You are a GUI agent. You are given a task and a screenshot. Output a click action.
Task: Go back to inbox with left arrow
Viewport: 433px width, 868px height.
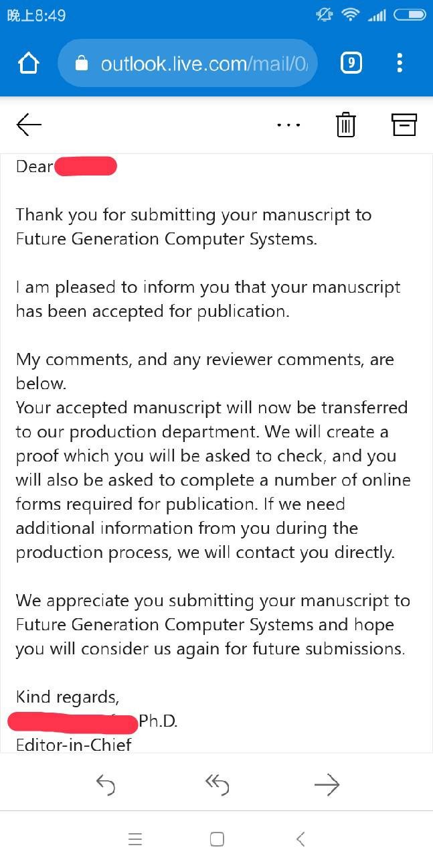click(x=29, y=125)
